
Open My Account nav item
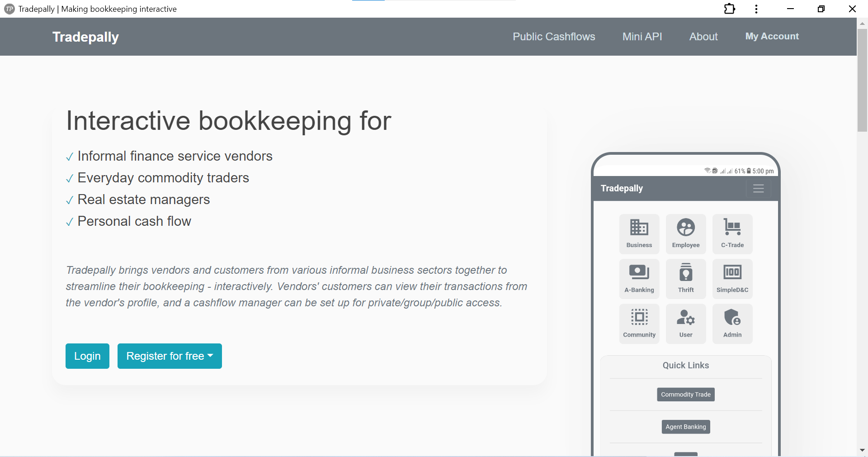(772, 36)
